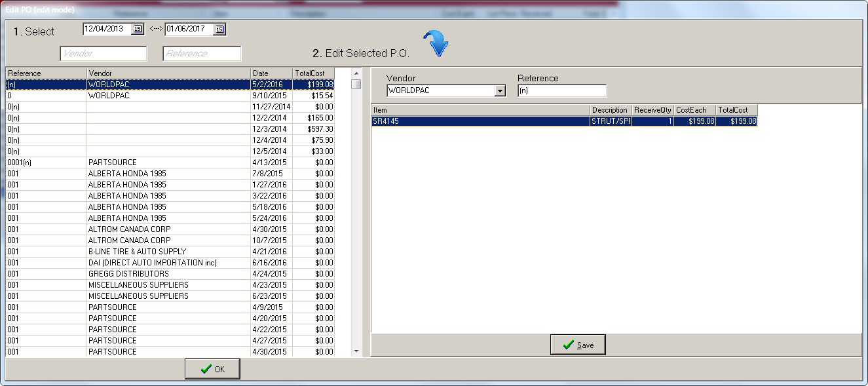Open the start date calendar picker
Screen dimensions: 868x386
pos(137,29)
